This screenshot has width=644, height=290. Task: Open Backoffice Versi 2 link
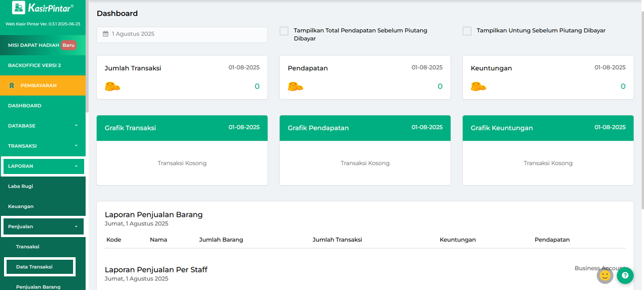pyautogui.click(x=43, y=65)
